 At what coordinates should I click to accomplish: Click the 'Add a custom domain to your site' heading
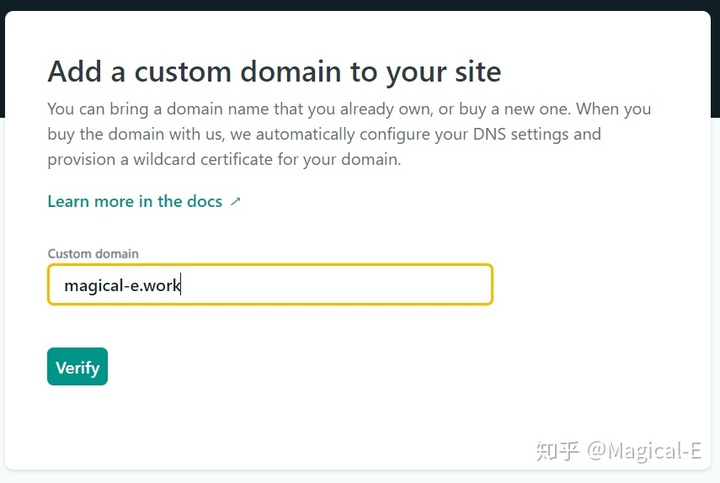coord(274,72)
